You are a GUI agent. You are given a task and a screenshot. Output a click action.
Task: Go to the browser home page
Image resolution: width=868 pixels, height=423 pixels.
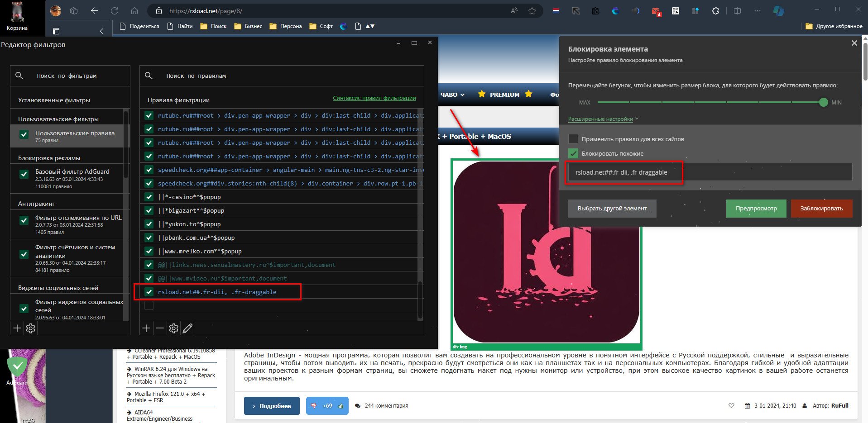click(134, 11)
